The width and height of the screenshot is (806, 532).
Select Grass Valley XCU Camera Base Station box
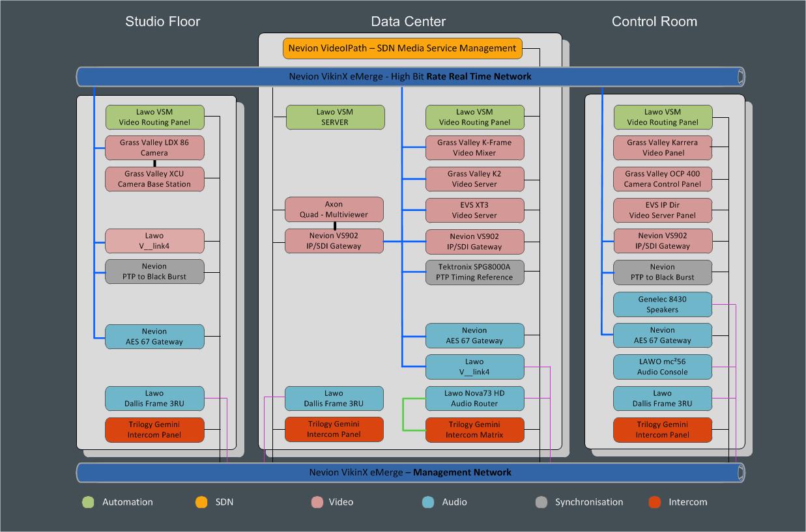[x=154, y=179]
